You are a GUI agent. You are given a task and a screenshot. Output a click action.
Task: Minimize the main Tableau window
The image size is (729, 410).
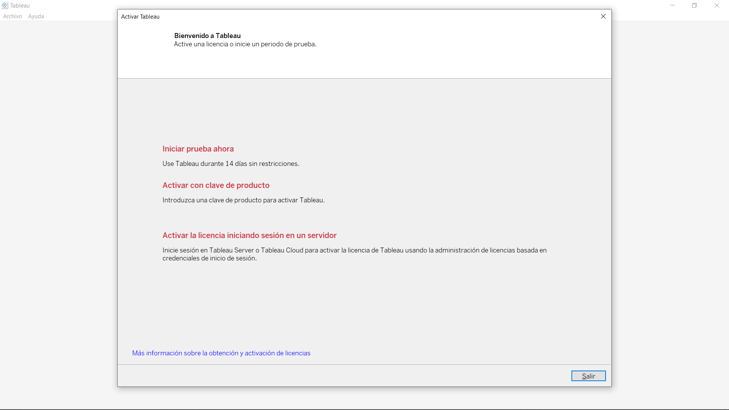[672, 6]
